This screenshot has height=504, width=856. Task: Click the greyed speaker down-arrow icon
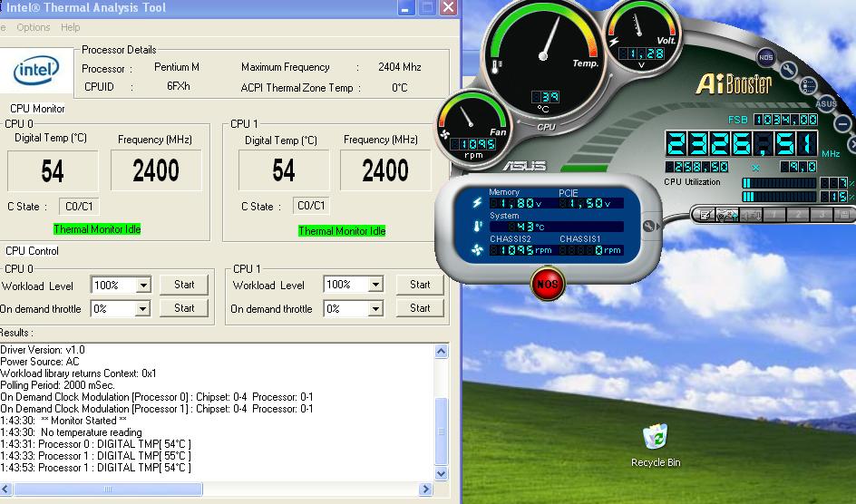750,215
